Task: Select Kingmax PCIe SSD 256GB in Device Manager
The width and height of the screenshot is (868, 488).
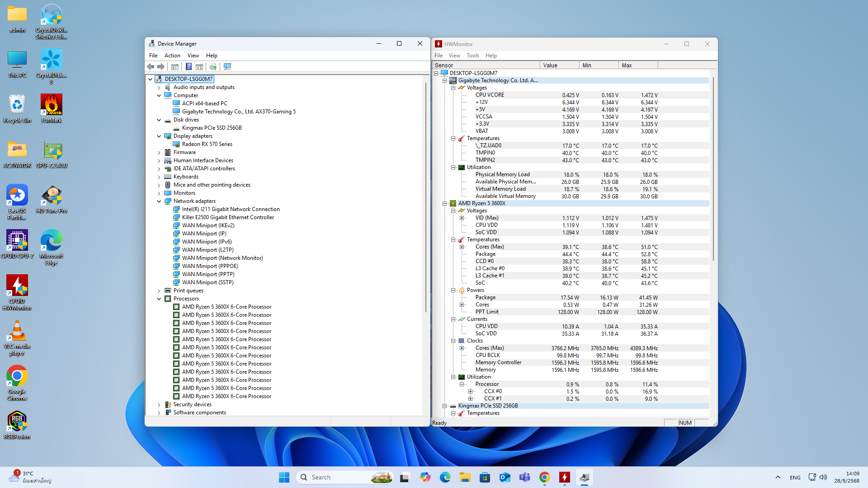Action: [x=212, y=128]
